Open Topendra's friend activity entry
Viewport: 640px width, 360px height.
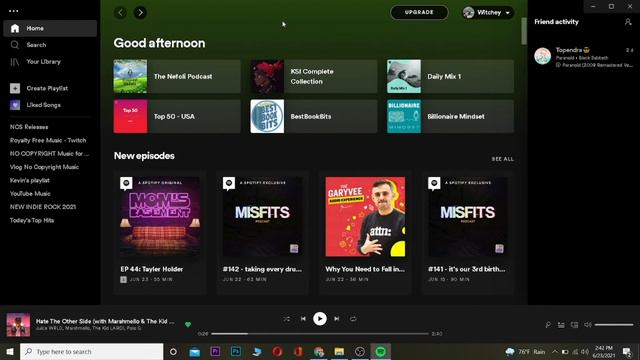click(x=584, y=57)
